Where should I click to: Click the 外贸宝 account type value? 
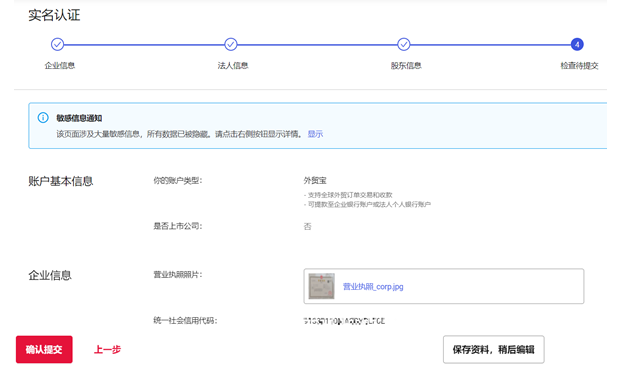(x=315, y=181)
